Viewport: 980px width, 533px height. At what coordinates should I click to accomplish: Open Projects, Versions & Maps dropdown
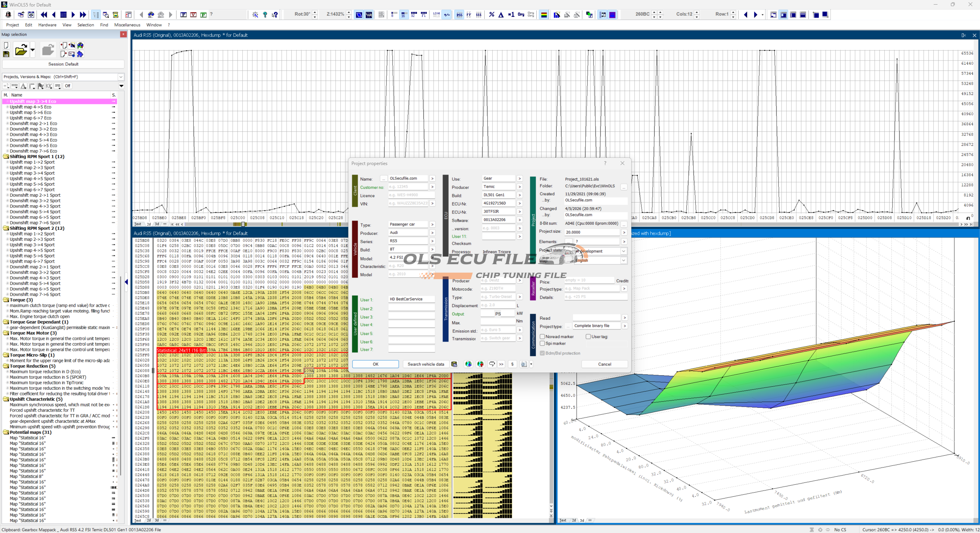click(121, 77)
